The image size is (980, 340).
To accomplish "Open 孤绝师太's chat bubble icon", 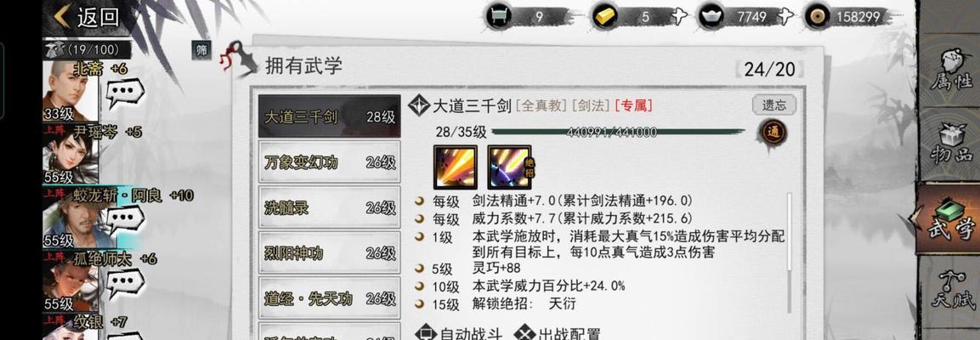I will tap(125, 282).
